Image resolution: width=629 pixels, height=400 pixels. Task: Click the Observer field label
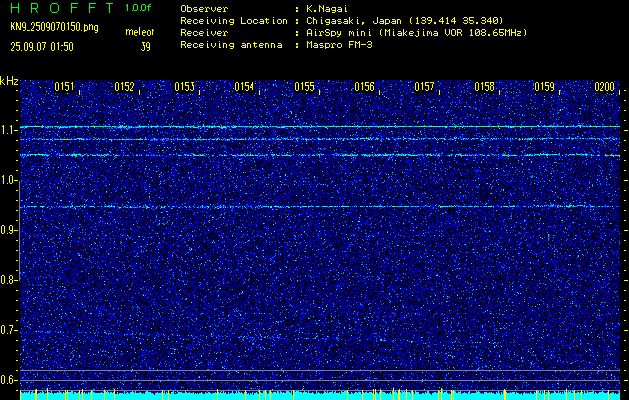pyautogui.click(x=204, y=8)
